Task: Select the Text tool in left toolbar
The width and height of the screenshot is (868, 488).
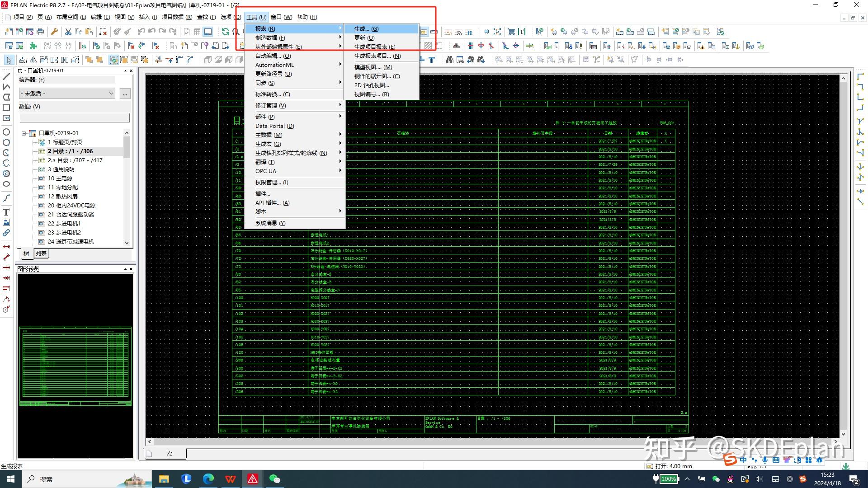Action: point(6,212)
